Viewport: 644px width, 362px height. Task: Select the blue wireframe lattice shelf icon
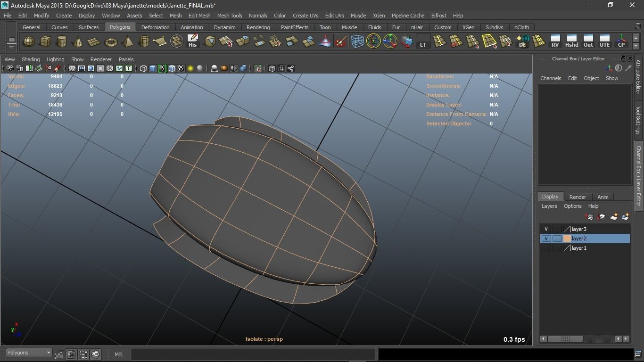(x=357, y=41)
